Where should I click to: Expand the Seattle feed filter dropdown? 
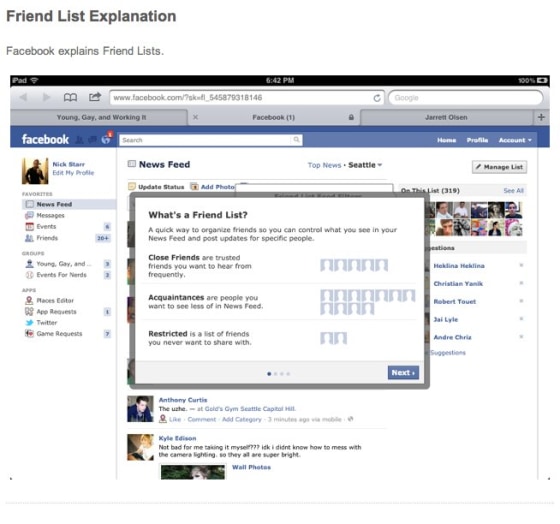point(365,165)
